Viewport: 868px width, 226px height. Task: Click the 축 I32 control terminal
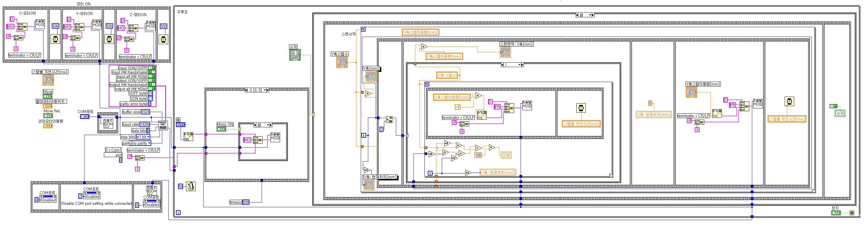[181, 125]
